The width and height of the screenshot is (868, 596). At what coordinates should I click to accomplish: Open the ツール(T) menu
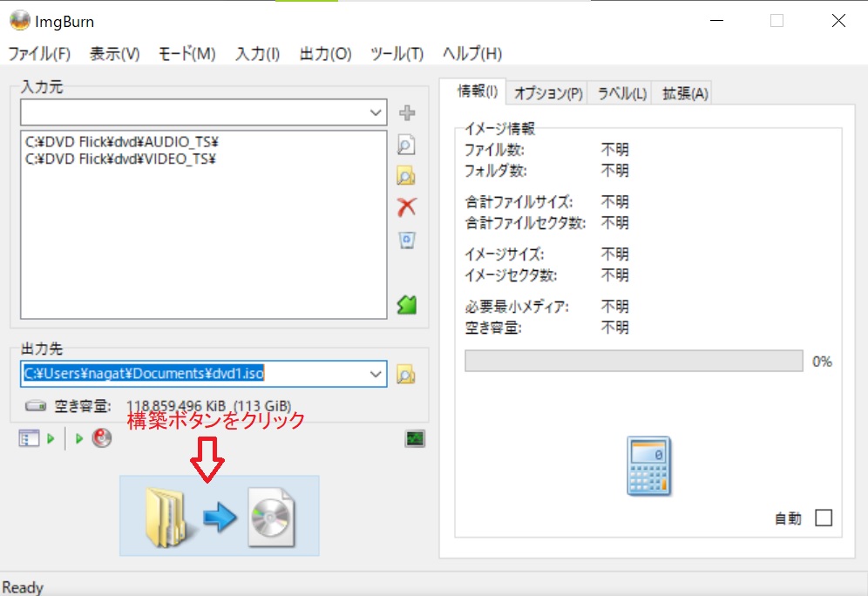point(397,53)
